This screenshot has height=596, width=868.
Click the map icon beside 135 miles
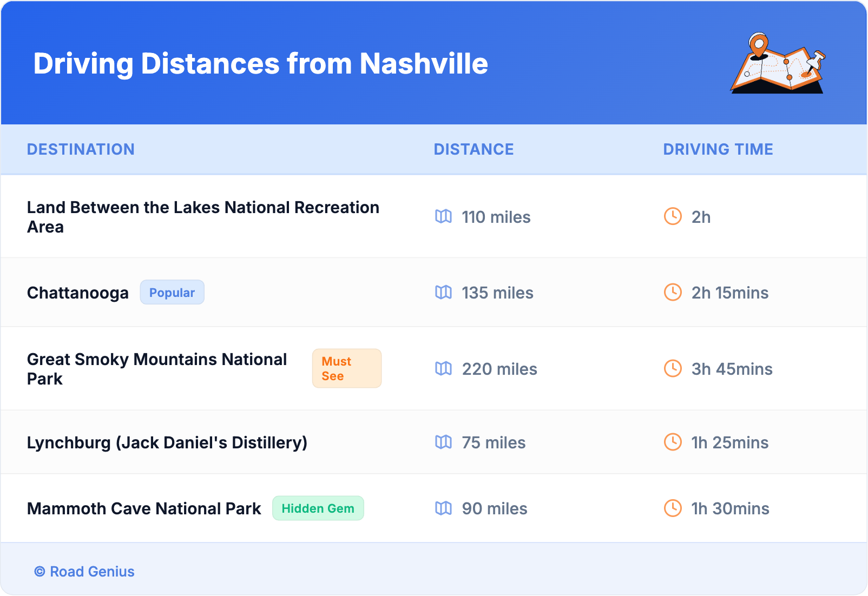(443, 292)
